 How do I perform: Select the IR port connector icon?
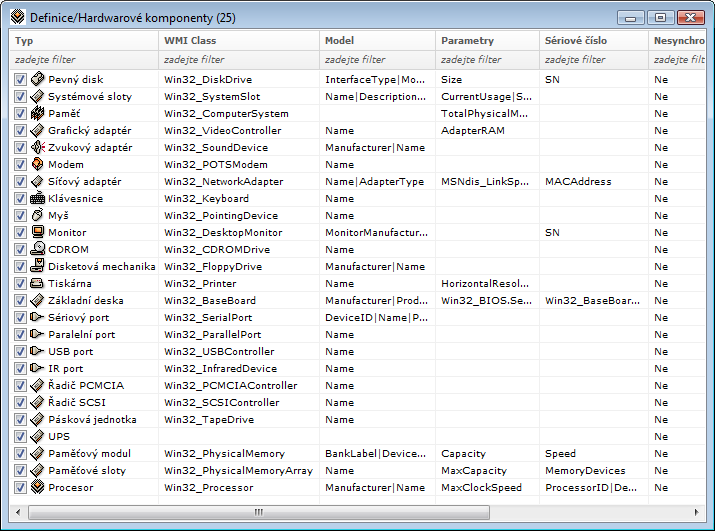tap(37, 368)
